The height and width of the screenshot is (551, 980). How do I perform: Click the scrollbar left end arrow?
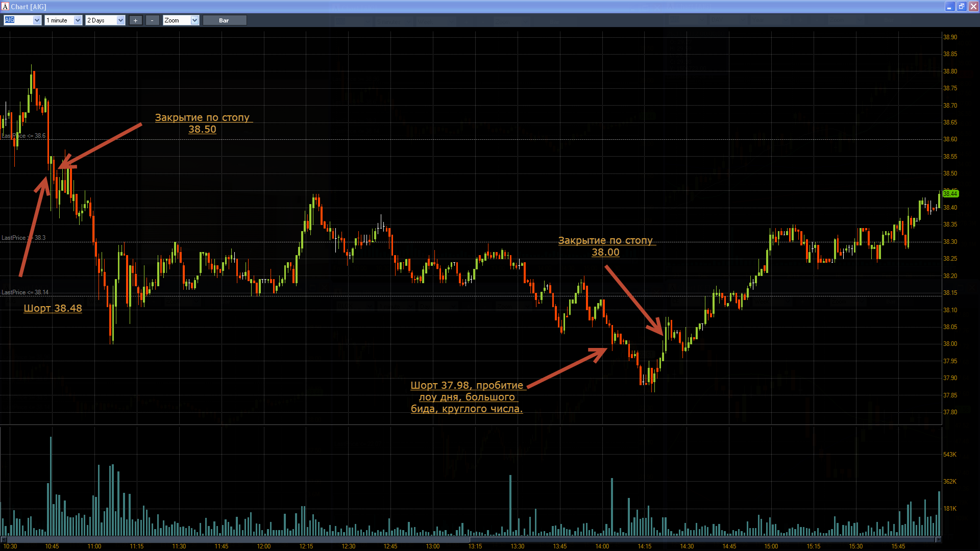(3, 539)
